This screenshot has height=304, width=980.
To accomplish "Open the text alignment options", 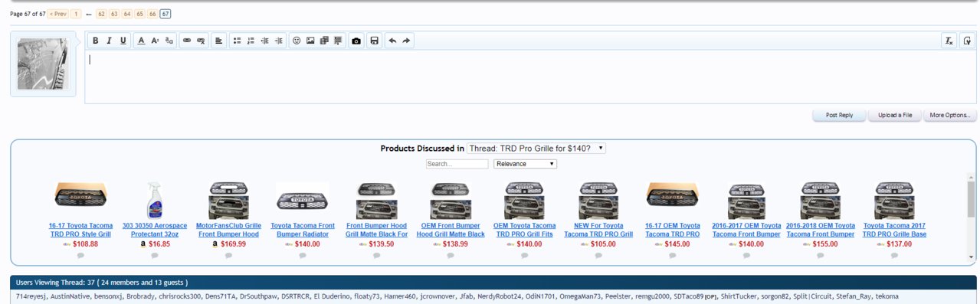I will [x=218, y=41].
